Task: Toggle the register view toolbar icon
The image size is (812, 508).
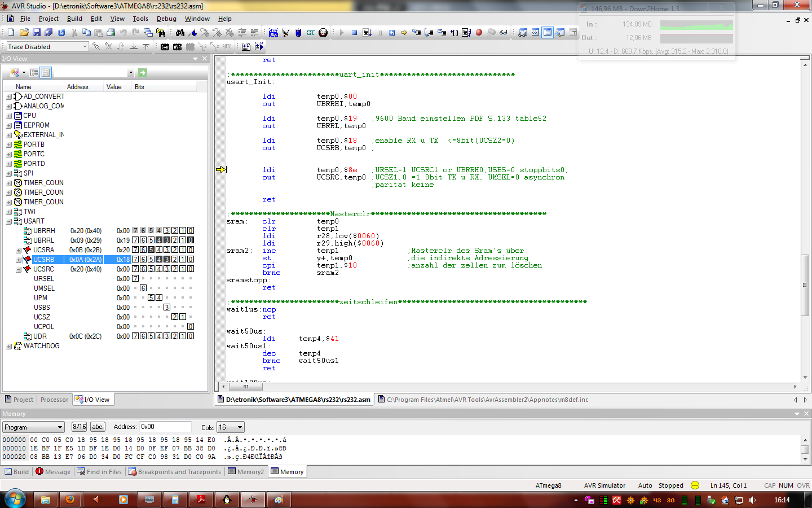Action: pos(535,33)
